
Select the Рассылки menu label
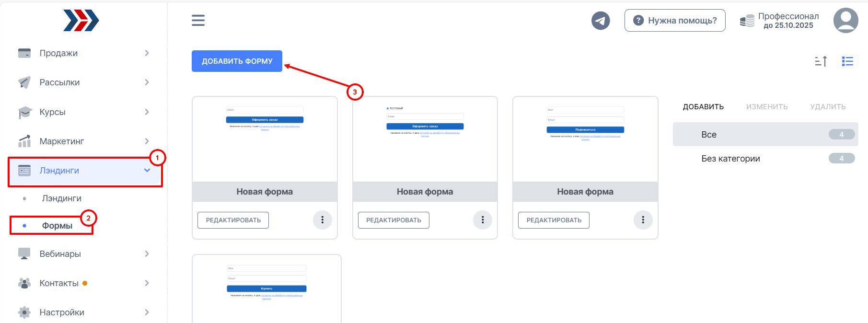coord(59,82)
